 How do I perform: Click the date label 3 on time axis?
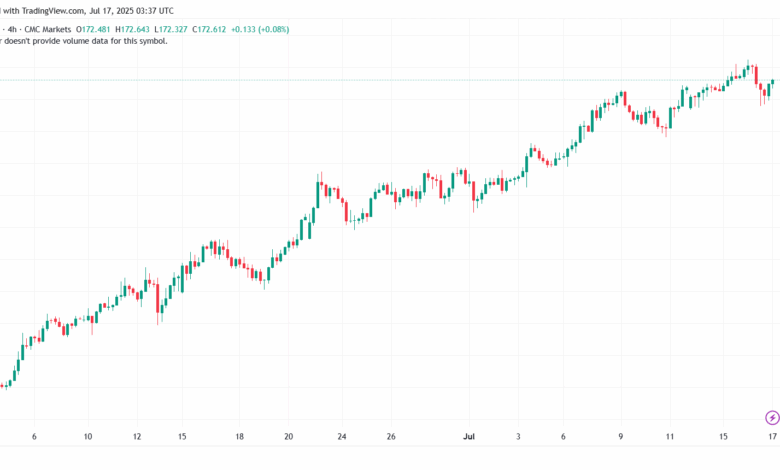click(x=518, y=437)
